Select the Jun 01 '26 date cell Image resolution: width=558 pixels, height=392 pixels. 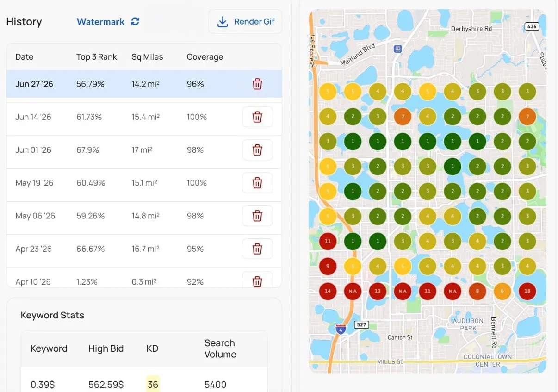click(x=33, y=150)
